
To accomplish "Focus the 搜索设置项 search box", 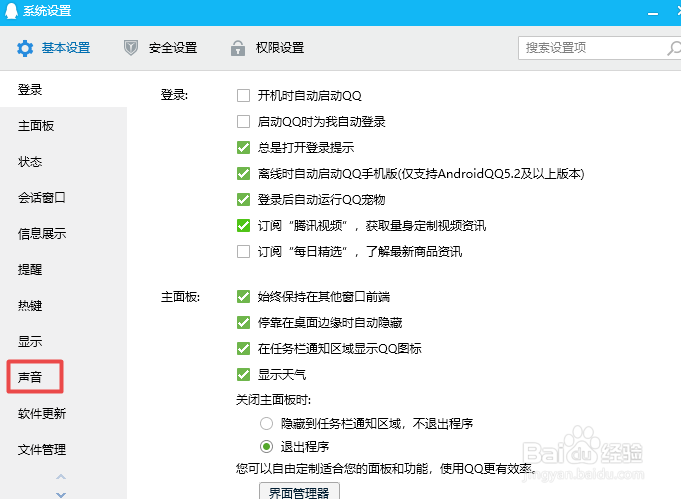I will click(x=599, y=48).
